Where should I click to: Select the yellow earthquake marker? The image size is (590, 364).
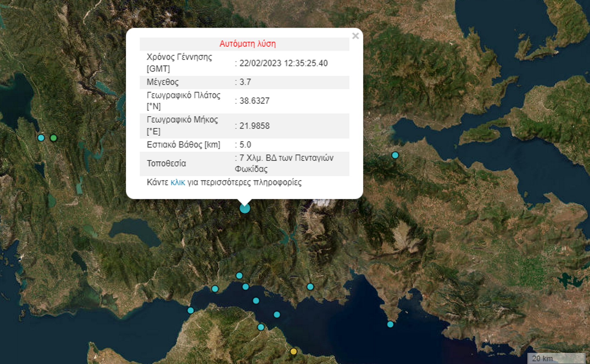point(293,352)
